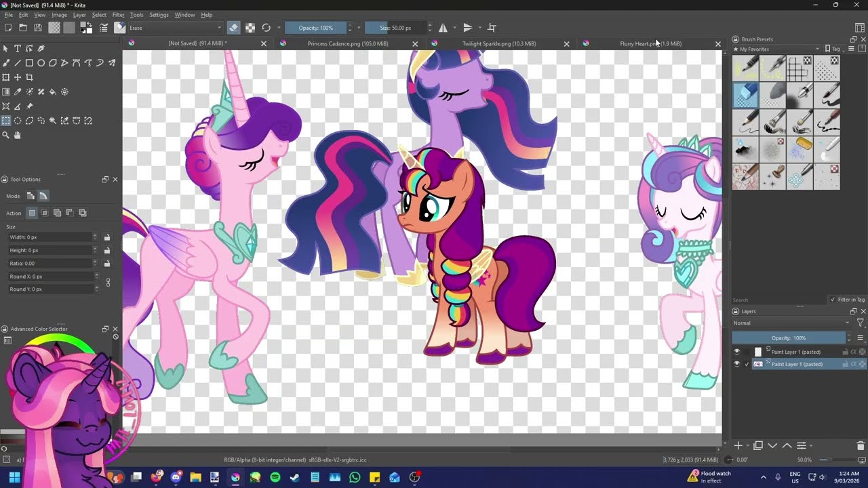This screenshot has height=488, width=868.
Task: Open the File menu
Action: pos(8,15)
